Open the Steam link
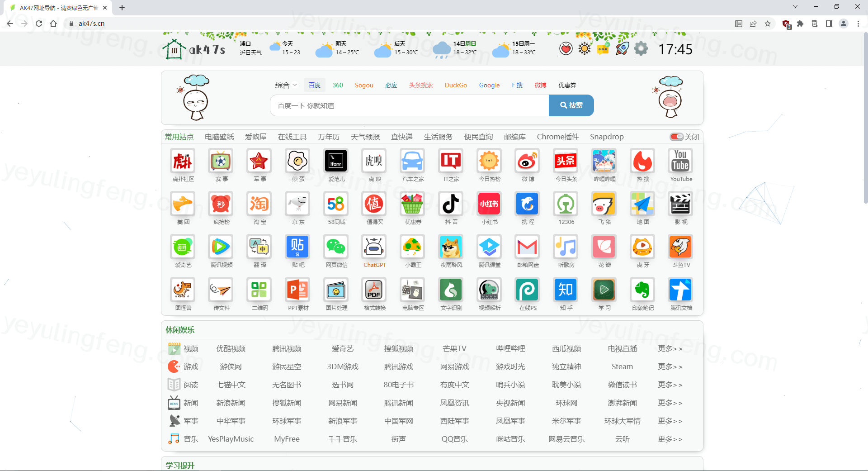This screenshot has height=471, width=868. [x=622, y=366]
